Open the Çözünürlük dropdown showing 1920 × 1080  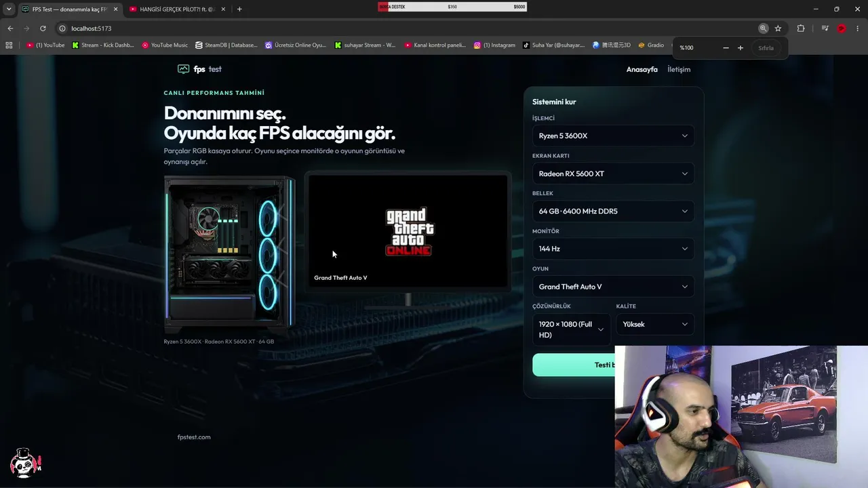(x=571, y=329)
